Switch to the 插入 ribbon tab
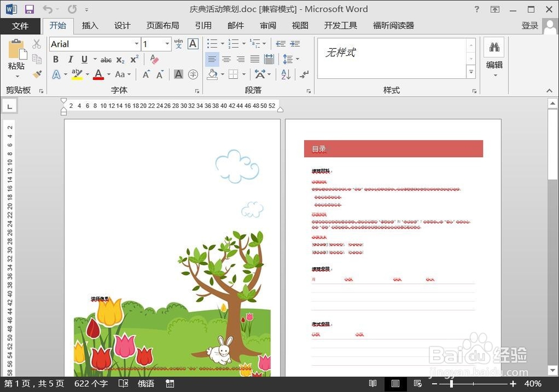The height and width of the screenshot is (392, 559). 91,25
